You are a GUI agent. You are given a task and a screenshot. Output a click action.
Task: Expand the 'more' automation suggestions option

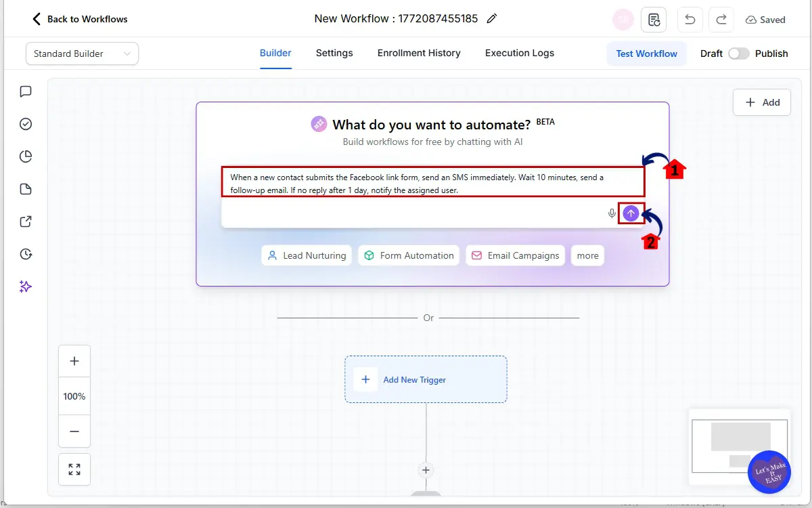click(x=587, y=255)
